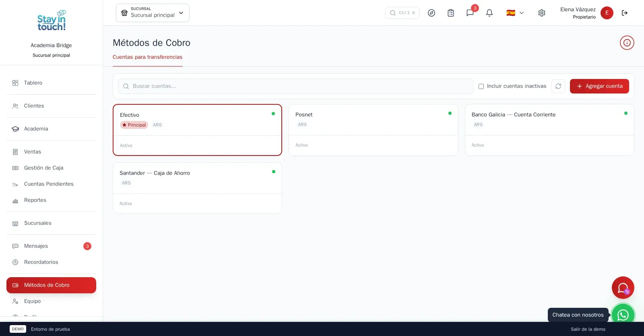
Task: Open the compass explore icon in header
Action: (x=431, y=13)
